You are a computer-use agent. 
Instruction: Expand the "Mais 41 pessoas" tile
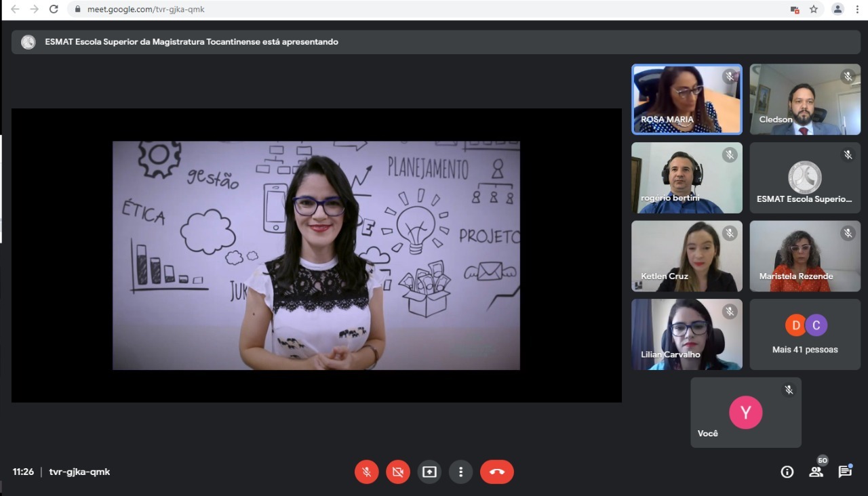pos(805,335)
